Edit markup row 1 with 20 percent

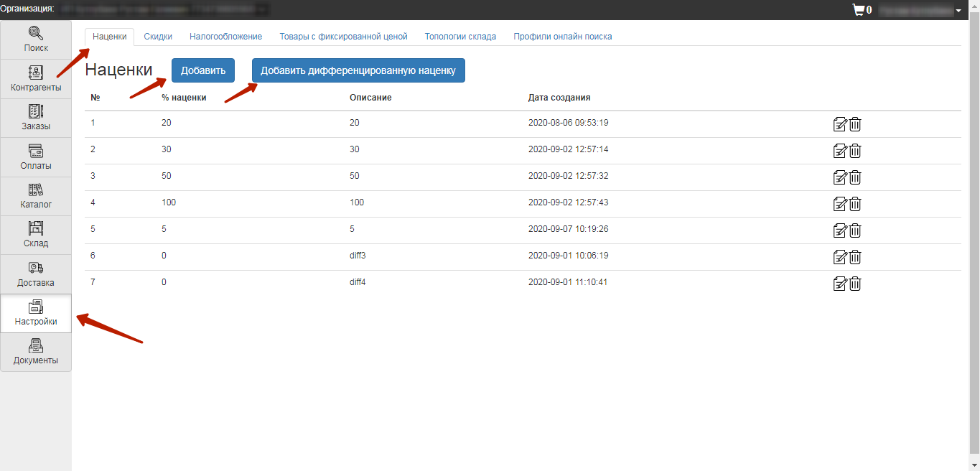(x=840, y=124)
